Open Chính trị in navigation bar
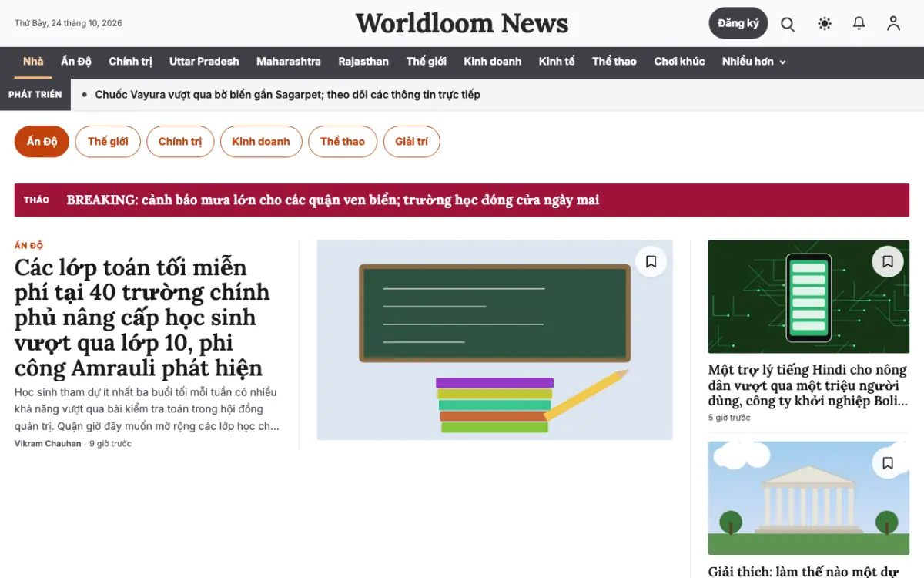924x578 pixels. (x=130, y=62)
